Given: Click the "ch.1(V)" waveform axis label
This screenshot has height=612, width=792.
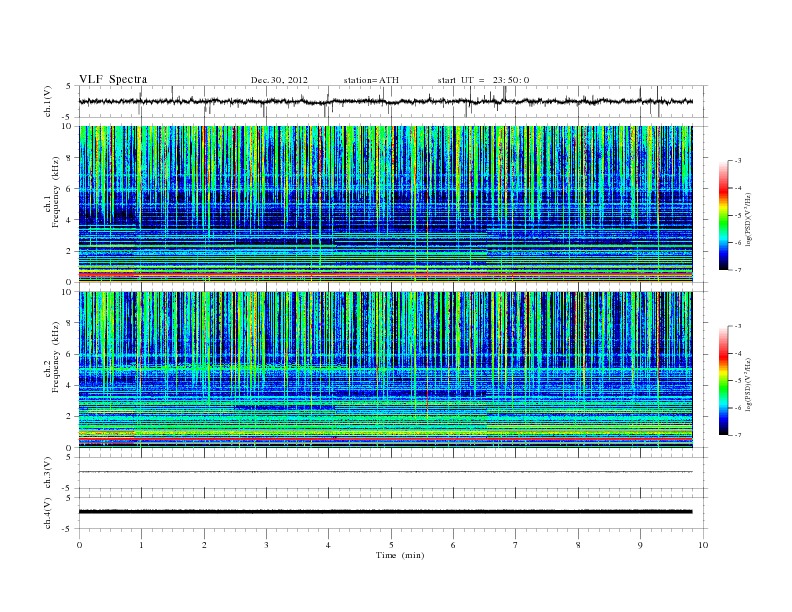Looking at the screenshot, I should (x=48, y=101).
